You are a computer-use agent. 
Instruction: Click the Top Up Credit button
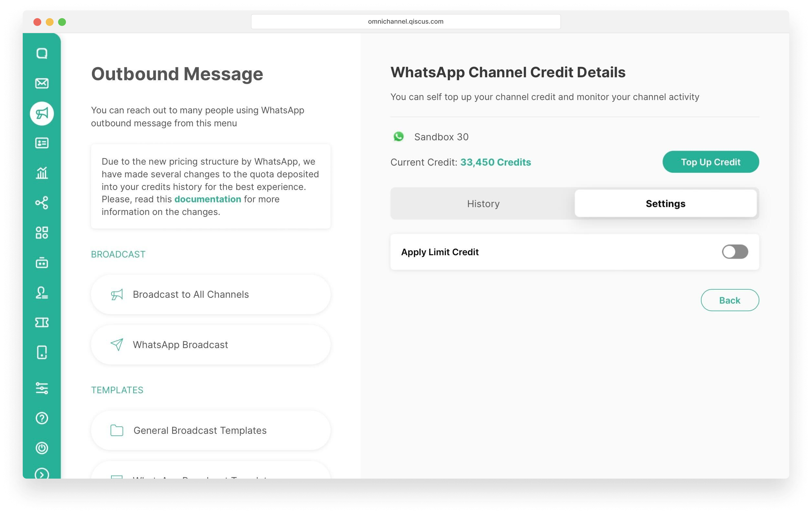click(711, 162)
